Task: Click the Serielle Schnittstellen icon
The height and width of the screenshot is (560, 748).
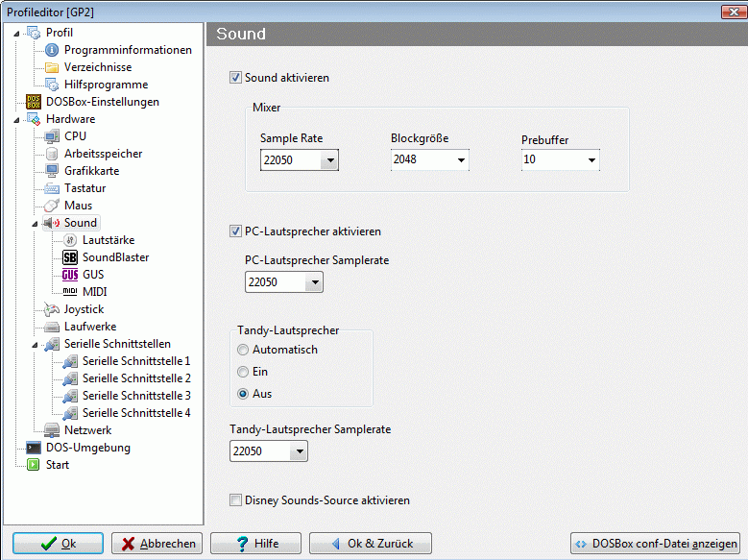Action: 52,344
